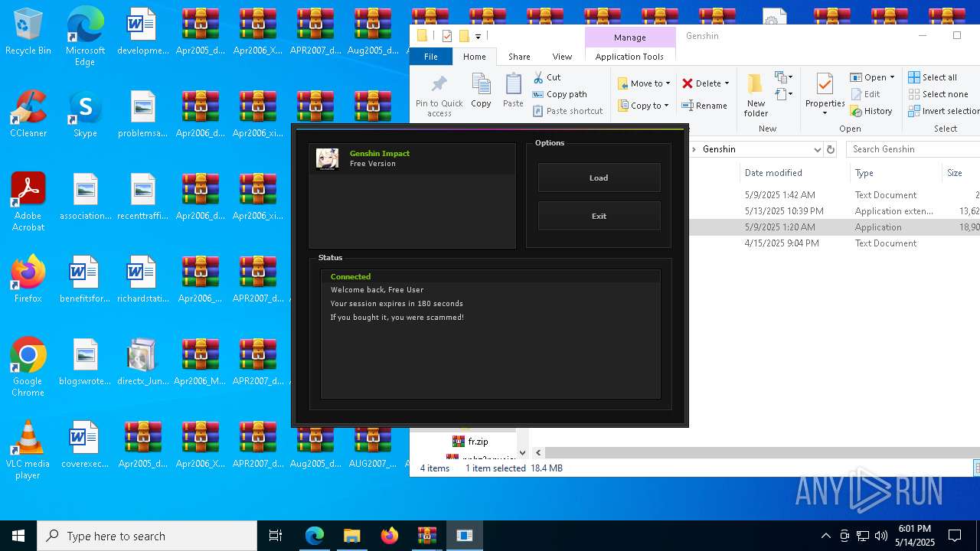Click Copy path in the ribbon
980x551 pixels.
[560, 94]
